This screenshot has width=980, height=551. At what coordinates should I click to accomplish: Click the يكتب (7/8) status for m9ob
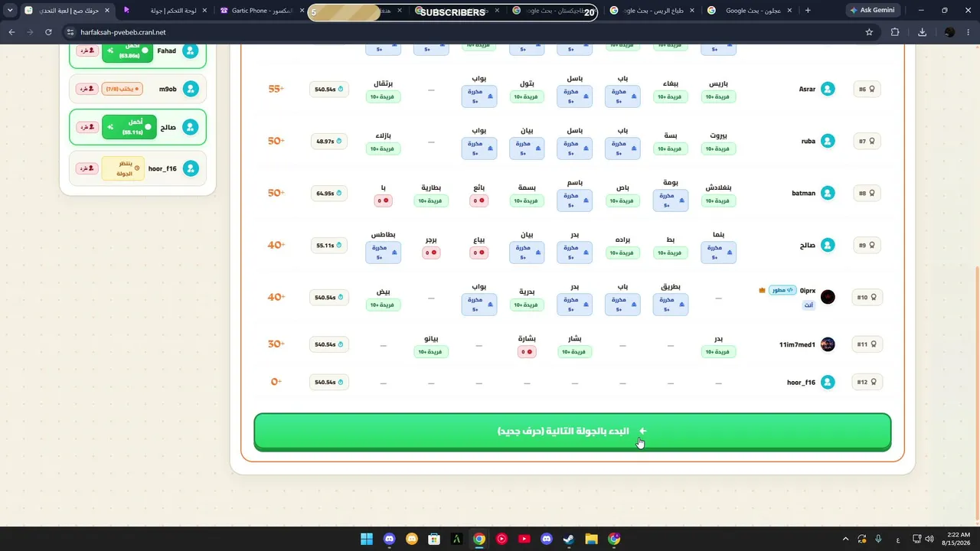pyautogui.click(x=122, y=89)
